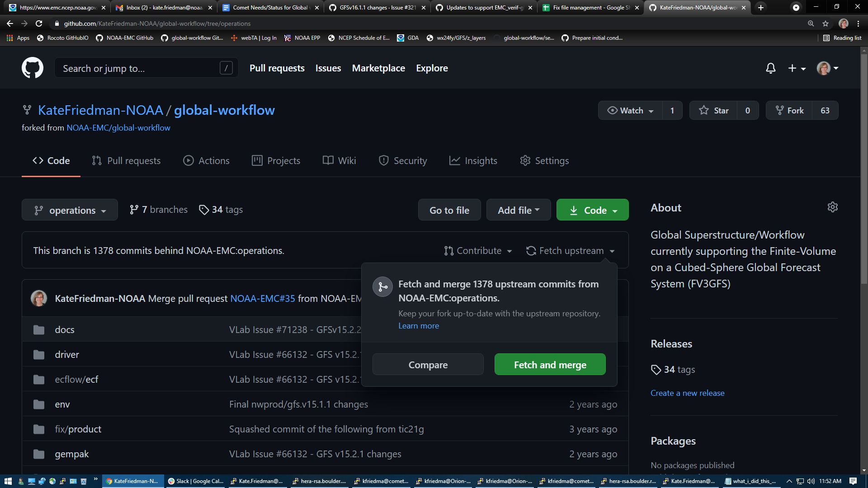Open Issues in the top navigation
This screenshot has width=868, height=488.
point(328,68)
